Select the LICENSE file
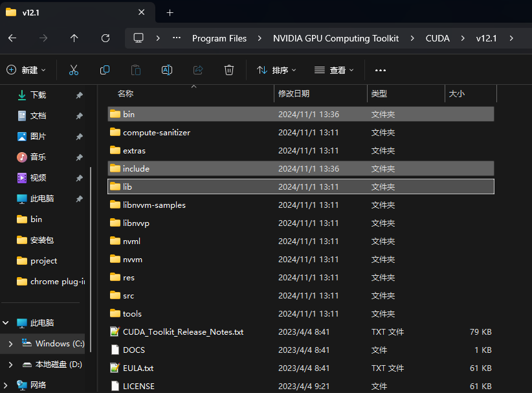The image size is (532, 393). [x=301, y=387]
